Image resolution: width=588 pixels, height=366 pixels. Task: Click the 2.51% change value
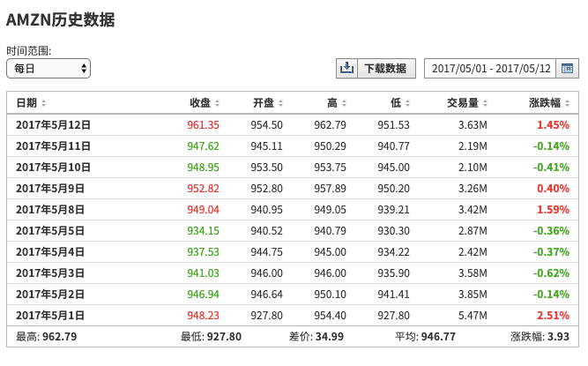[553, 316]
